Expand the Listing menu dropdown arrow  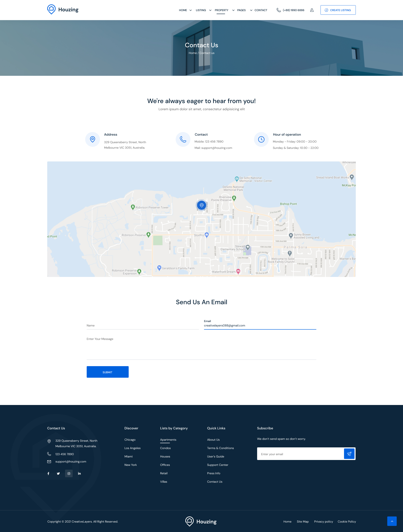210,10
